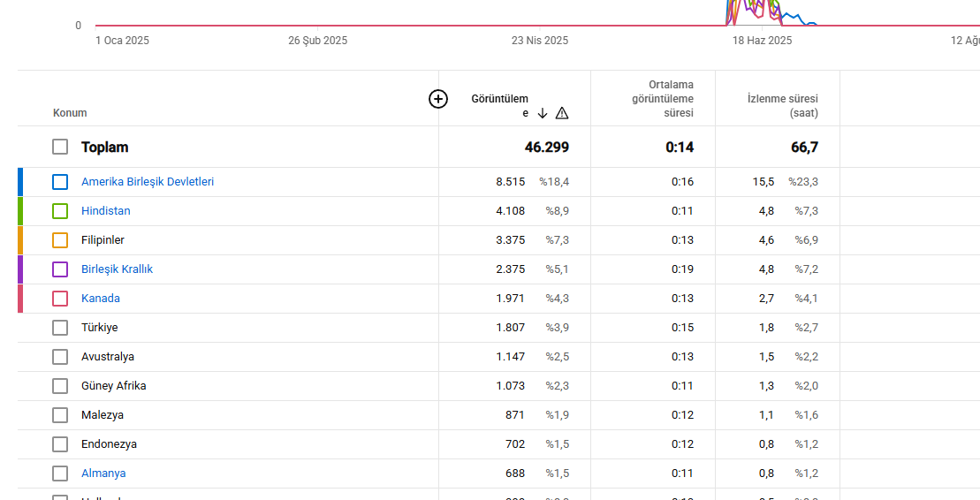Click the total views value 46.299
The height and width of the screenshot is (500, 980).
click(547, 148)
